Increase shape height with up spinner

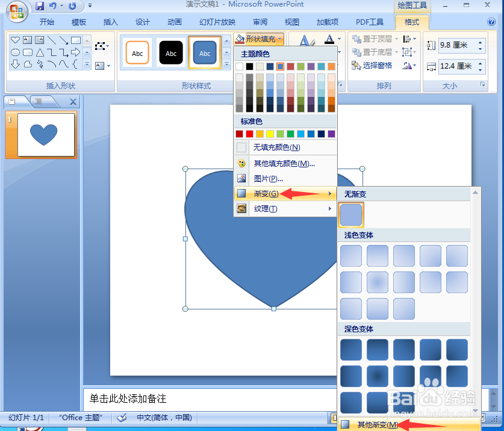pos(480,42)
